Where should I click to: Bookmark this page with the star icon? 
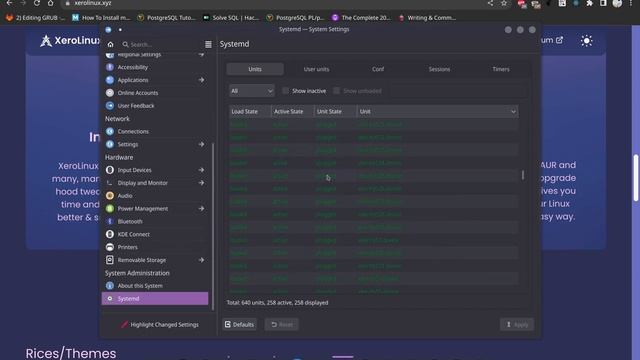(x=504, y=3)
